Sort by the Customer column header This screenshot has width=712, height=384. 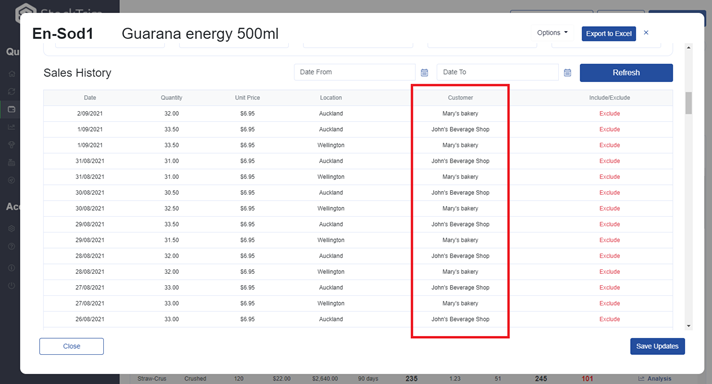460,98
